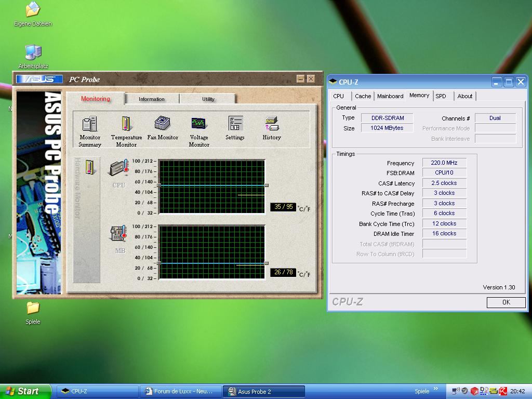This screenshot has width=532, height=399.
Task: Switch to Forum de Luxx taskbar window
Action: pos(180,391)
